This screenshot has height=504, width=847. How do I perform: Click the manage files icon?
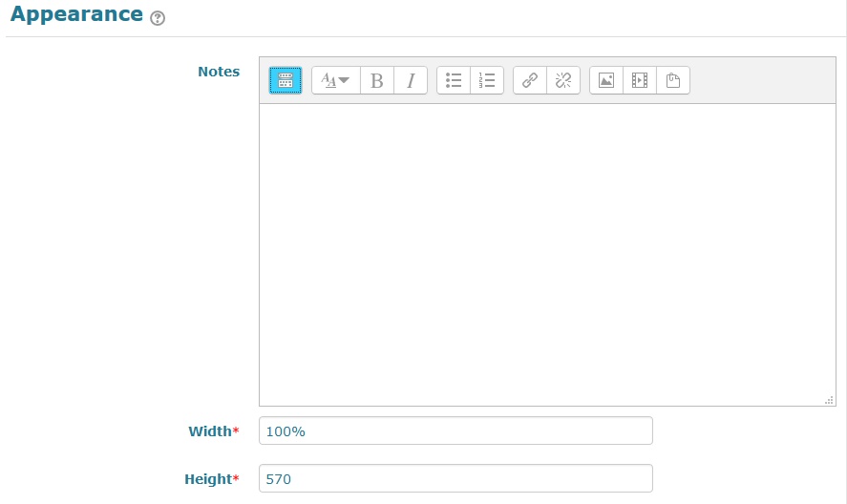click(x=673, y=81)
